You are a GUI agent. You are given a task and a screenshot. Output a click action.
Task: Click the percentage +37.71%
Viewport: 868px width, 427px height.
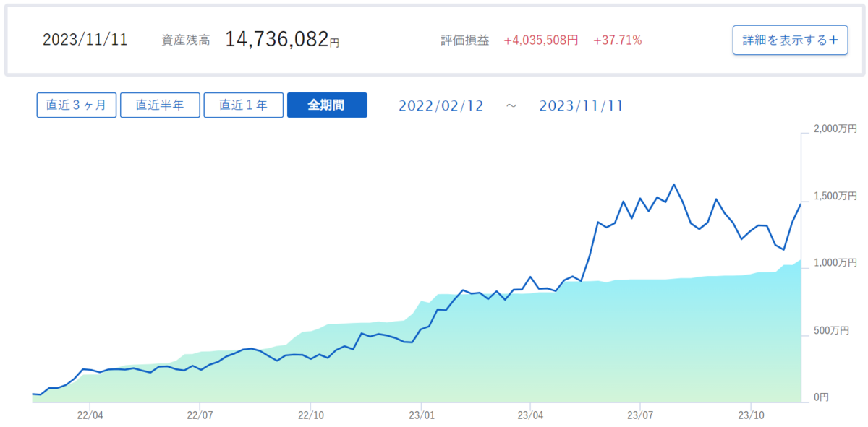coord(617,40)
